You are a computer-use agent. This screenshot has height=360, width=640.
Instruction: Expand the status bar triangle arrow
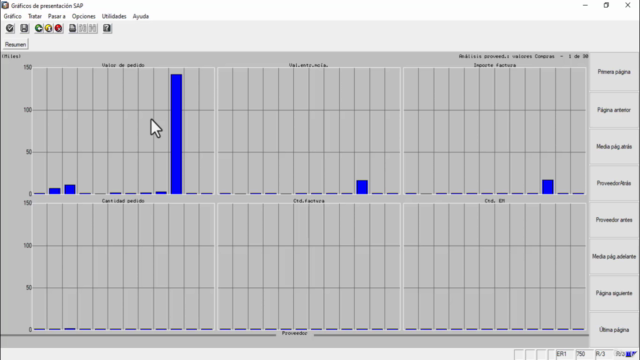(x=634, y=354)
